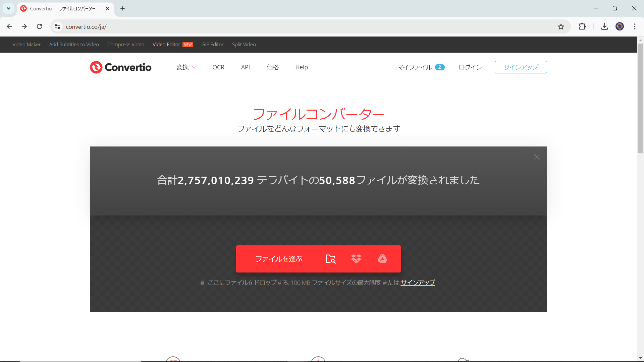
Task: Open Split Video link
Action: (x=244, y=45)
